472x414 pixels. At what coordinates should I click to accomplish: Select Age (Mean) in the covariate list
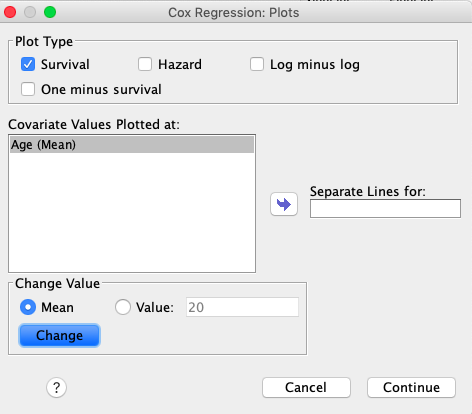point(132,145)
